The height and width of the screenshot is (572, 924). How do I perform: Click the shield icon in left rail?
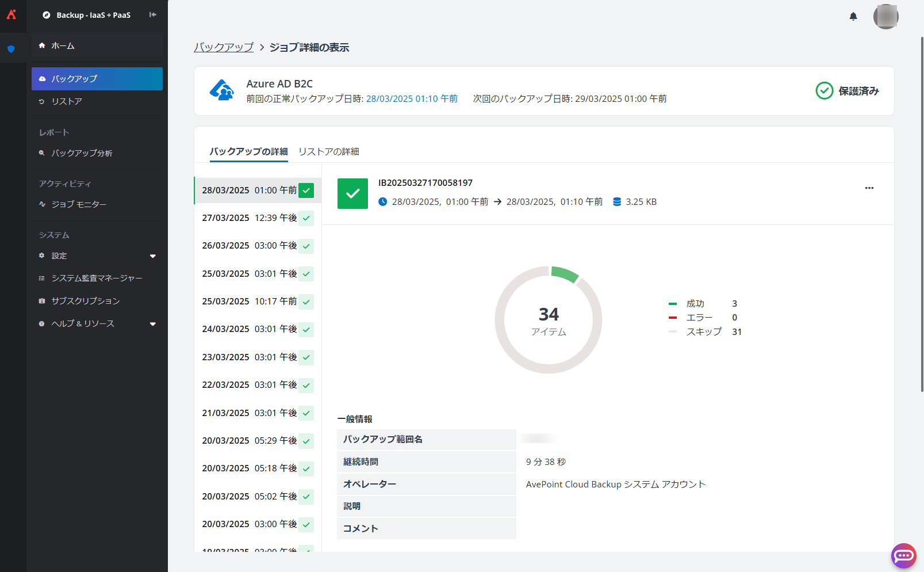click(11, 49)
